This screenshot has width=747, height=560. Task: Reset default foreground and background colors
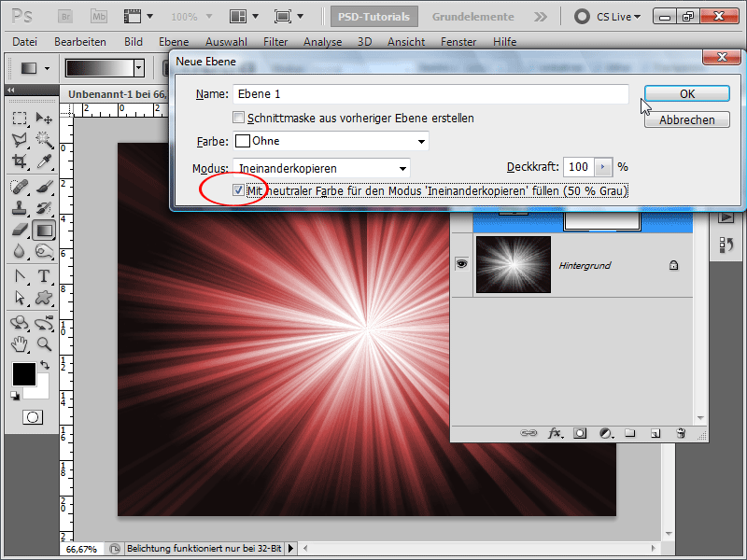pos(15,396)
